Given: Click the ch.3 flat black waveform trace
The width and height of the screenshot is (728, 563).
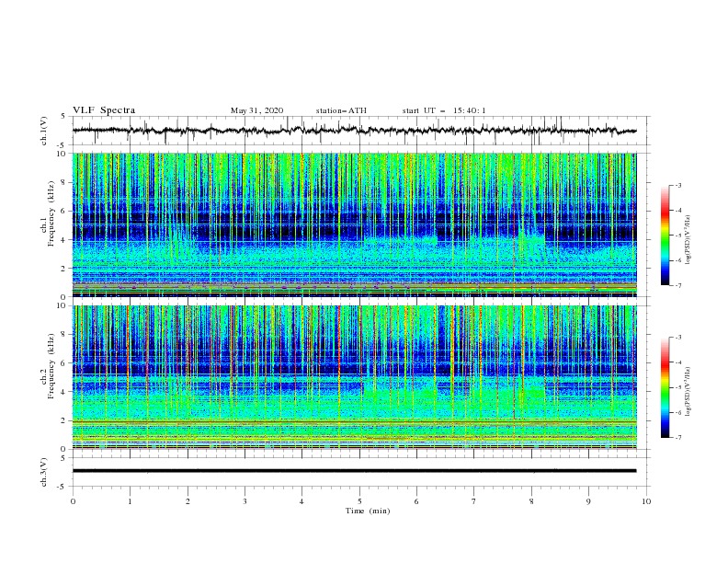Looking at the screenshot, I should click(354, 471).
